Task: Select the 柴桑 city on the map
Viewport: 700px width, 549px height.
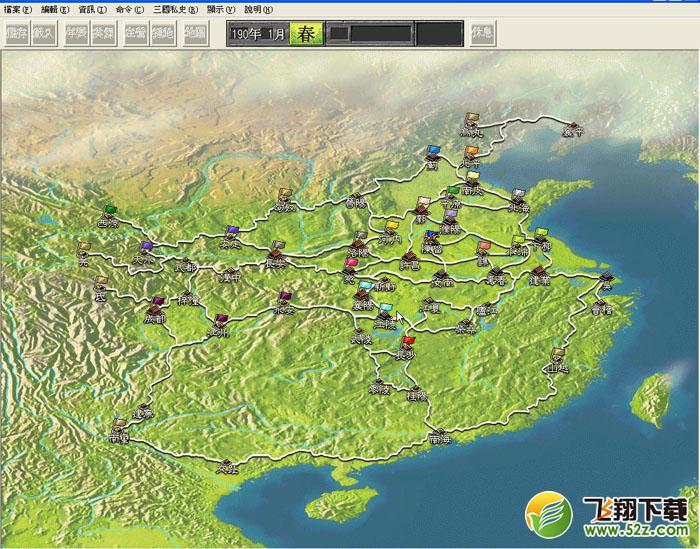Action: pyautogui.click(x=466, y=326)
